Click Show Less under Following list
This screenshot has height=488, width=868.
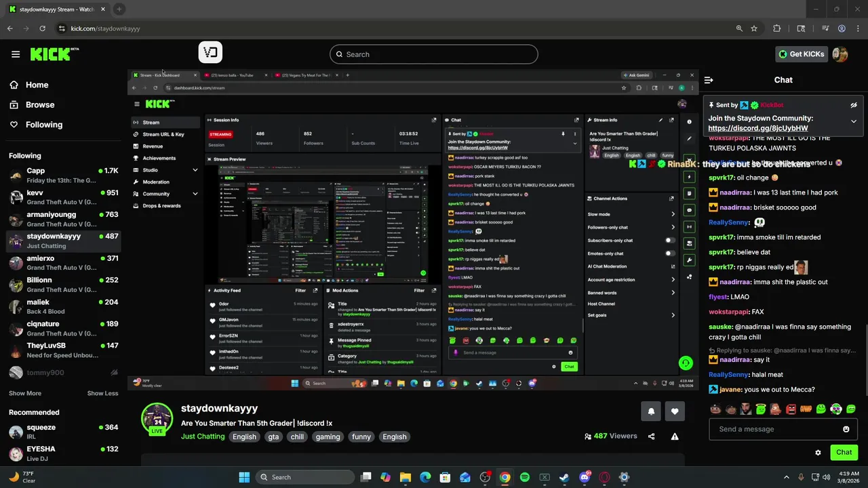[102, 393]
